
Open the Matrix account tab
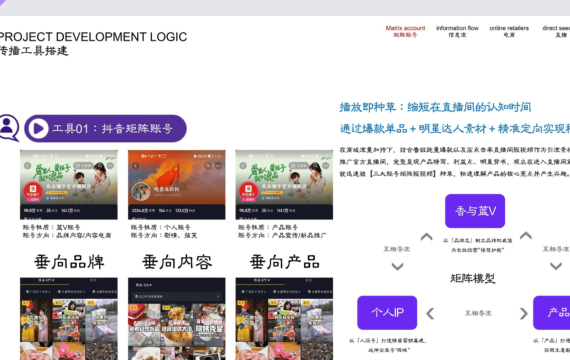(405, 31)
